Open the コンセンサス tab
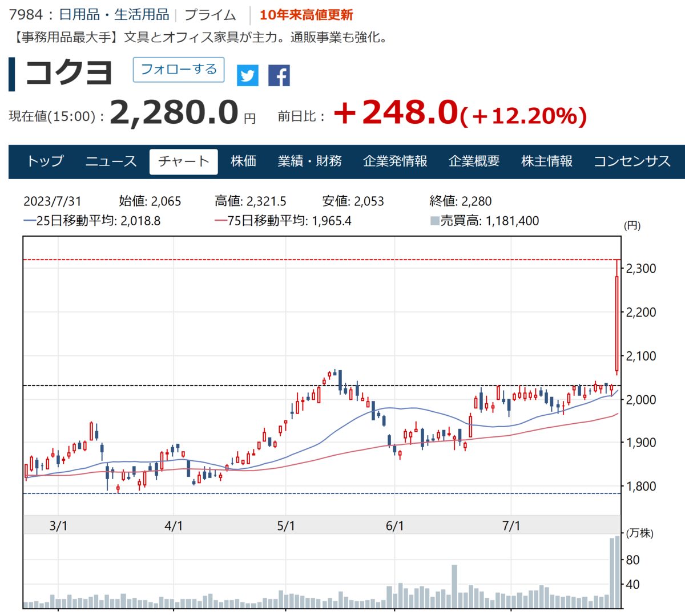This screenshot has height=616, width=685. (632, 161)
